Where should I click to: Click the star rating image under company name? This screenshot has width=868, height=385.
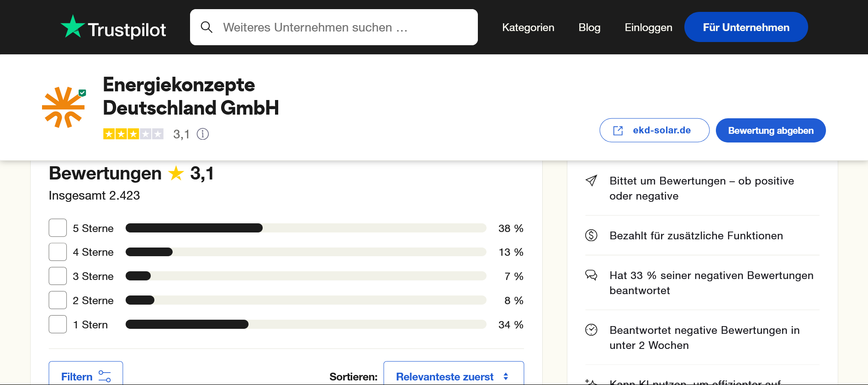[133, 134]
